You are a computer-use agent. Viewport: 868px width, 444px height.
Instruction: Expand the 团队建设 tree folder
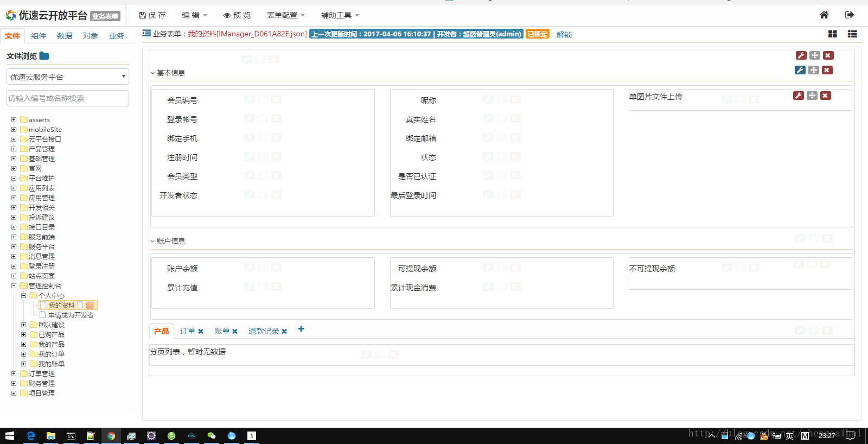point(23,325)
